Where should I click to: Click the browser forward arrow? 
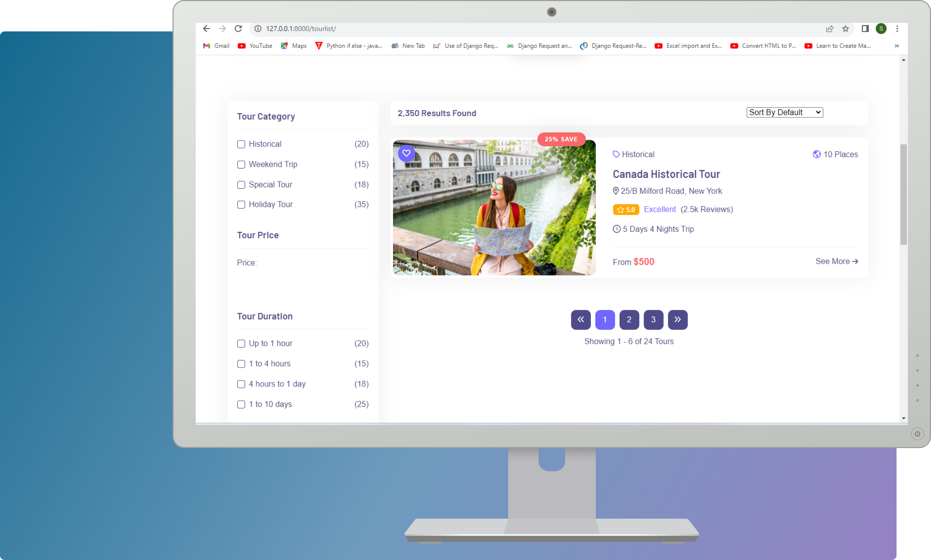pos(222,29)
